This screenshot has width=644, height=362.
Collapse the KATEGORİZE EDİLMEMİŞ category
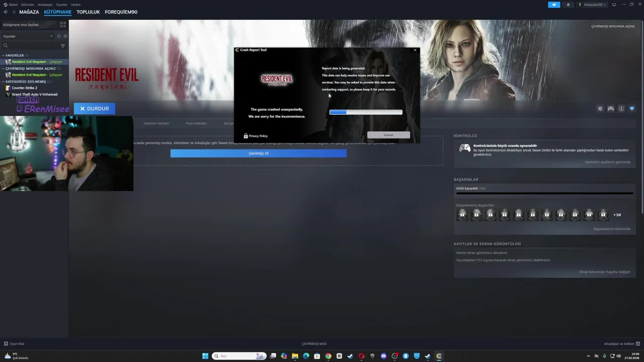[x=26, y=81]
